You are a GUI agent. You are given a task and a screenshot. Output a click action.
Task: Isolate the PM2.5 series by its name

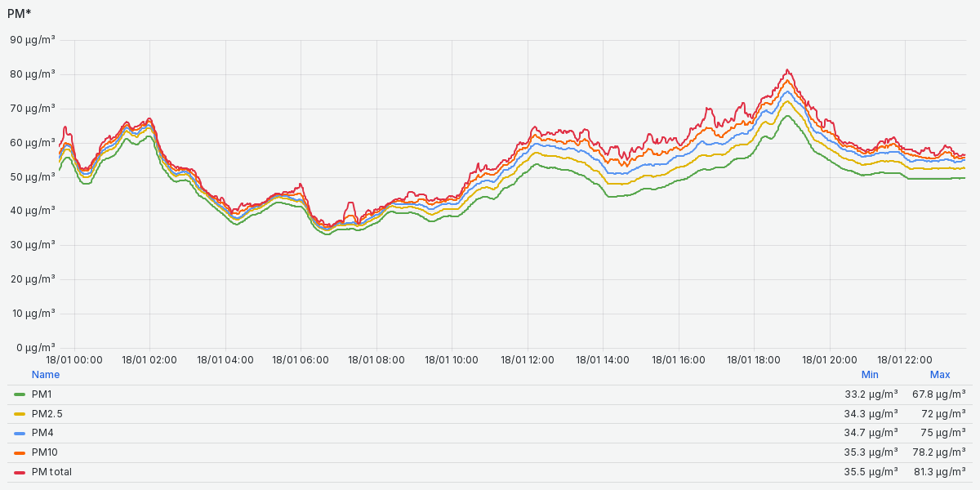[x=47, y=414]
